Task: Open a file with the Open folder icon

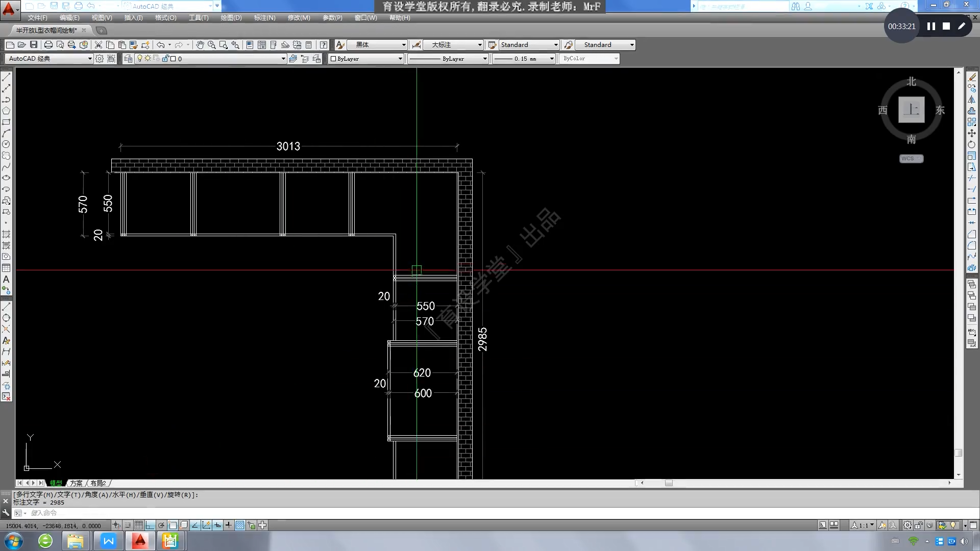Action: (x=21, y=45)
